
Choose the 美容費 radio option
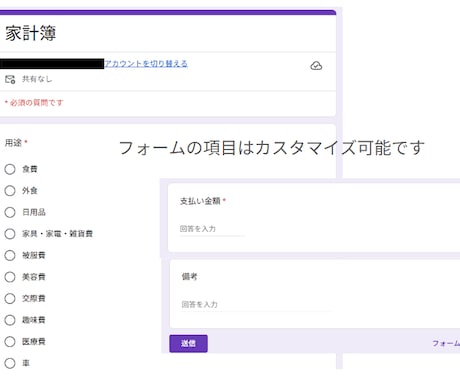[x=10, y=277]
